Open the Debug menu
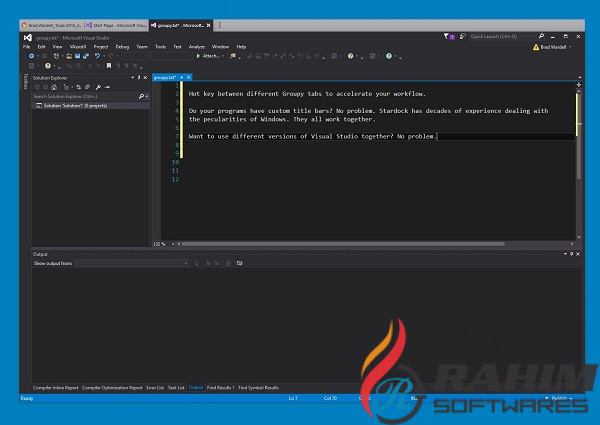 coord(122,47)
